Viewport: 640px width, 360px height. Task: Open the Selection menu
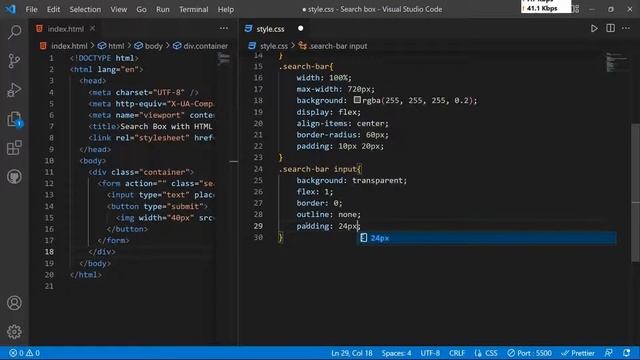tap(85, 9)
